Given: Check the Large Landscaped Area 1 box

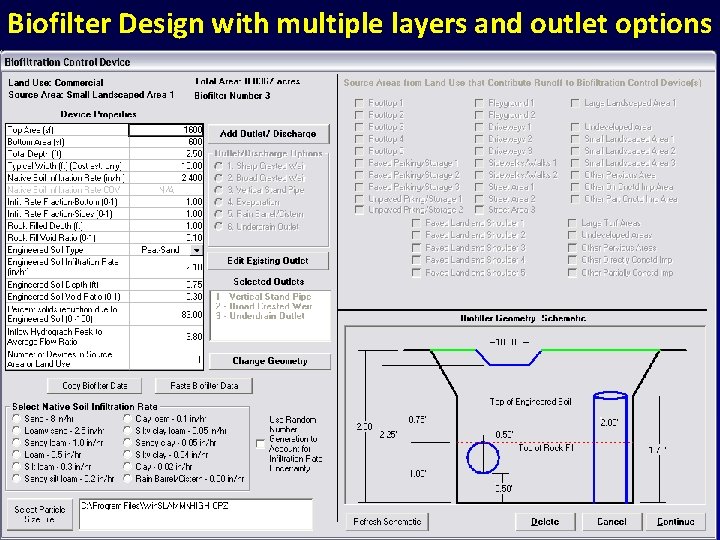Looking at the screenshot, I should pos(574,103).
